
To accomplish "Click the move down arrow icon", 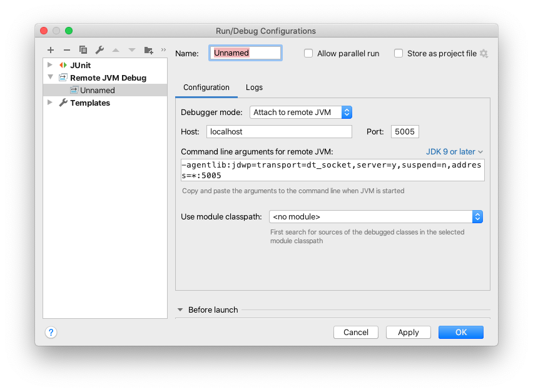I will [131, 50].
